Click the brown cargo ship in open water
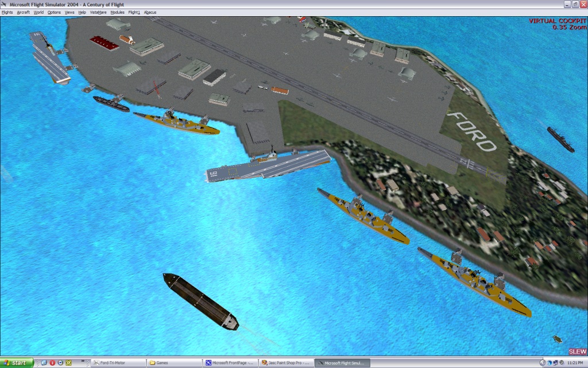 click(200, 301)
